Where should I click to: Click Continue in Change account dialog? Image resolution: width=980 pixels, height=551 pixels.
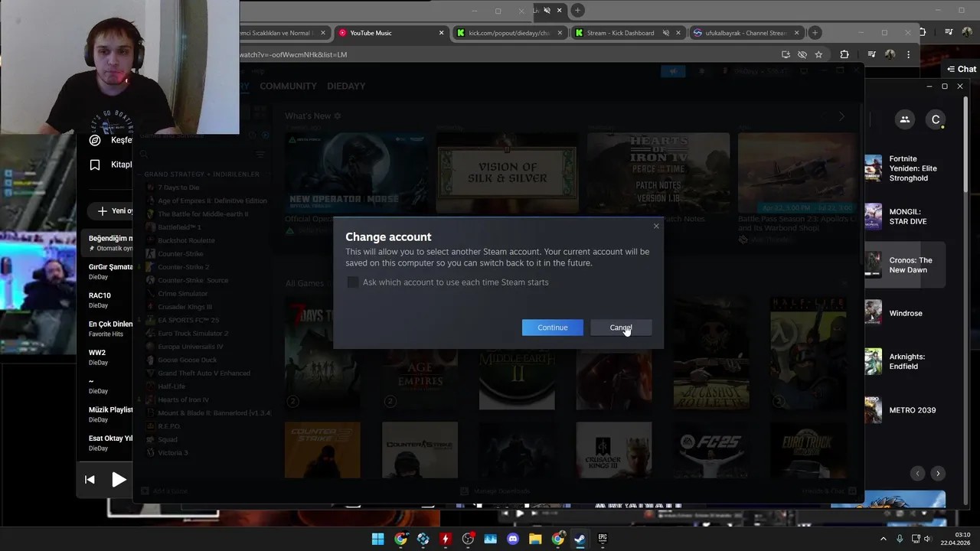point(553,328)
